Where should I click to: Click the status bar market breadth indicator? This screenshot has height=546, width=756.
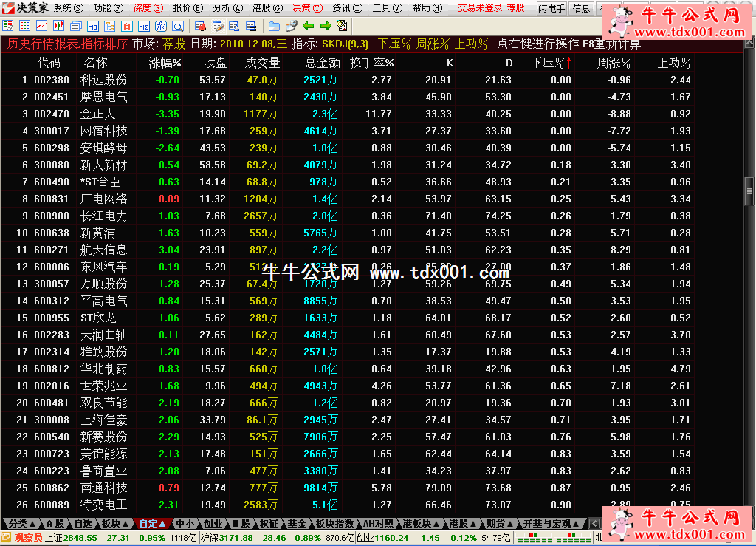(554, 538)
